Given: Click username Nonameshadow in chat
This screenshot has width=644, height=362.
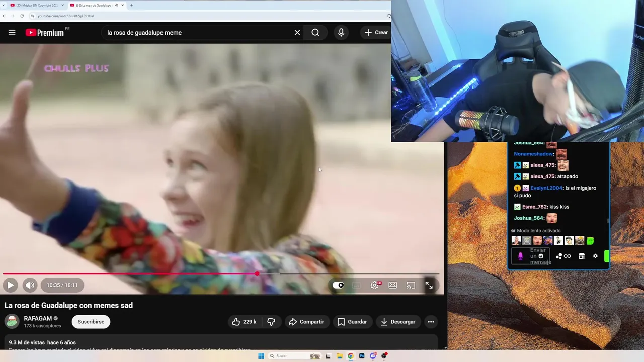Looking at the screenshot, I should click(533, 154).
